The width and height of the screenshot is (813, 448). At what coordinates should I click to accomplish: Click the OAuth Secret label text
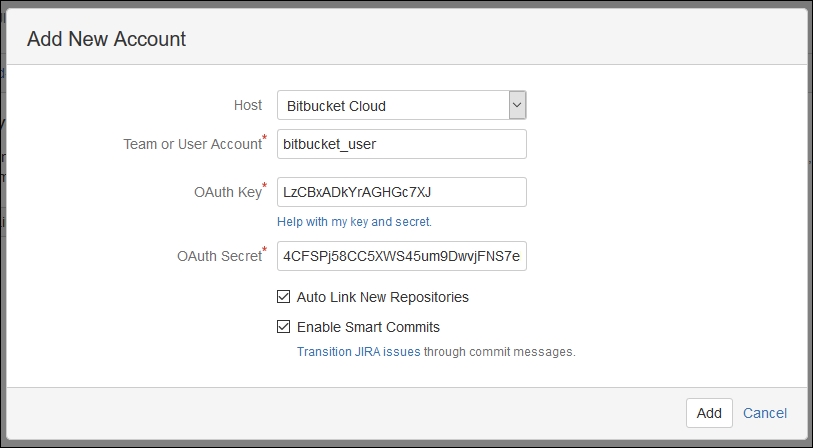pyautogui.click(x=219, y=256)
